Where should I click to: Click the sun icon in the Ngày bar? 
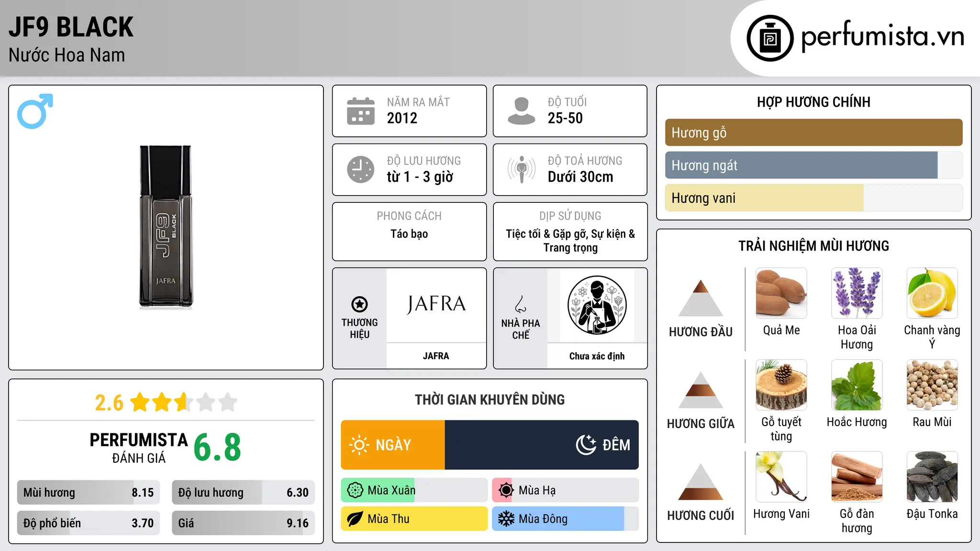pyautogui.click(x=359, y=445)
